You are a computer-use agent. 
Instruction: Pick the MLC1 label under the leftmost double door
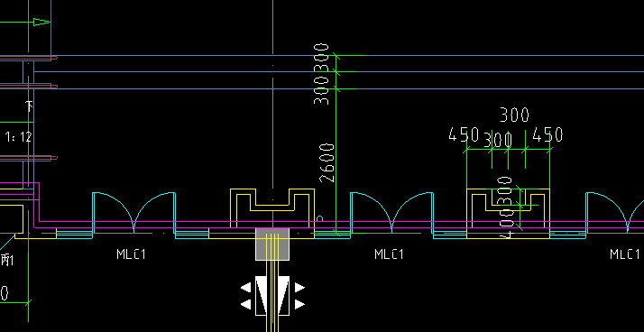point(132,254)
